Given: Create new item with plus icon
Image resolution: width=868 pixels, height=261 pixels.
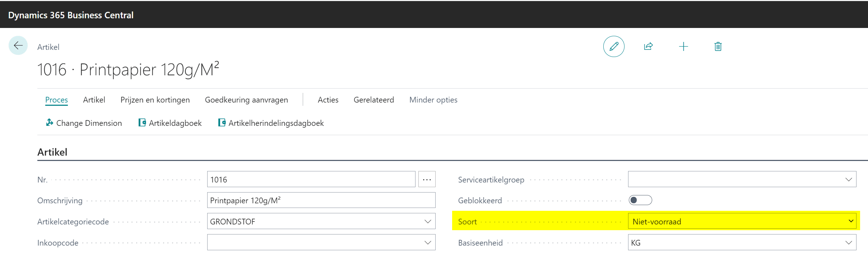Looking at the screenshot, I should 683,46.
